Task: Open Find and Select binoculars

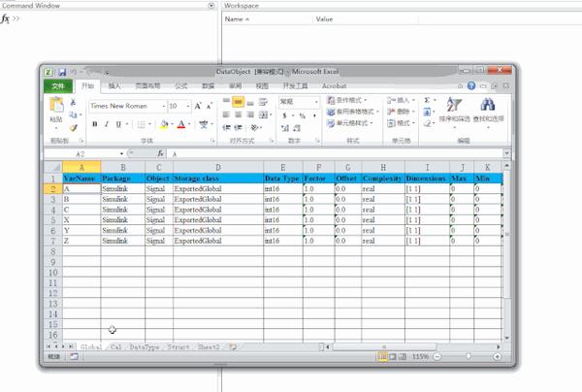Action: click(x=488, y=111)
